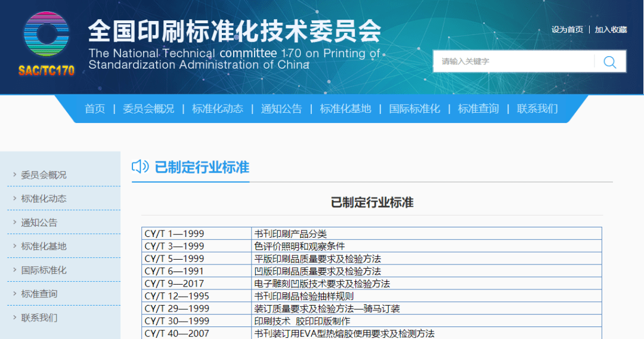Click the search magnifier icon
Image resolution: width=644 pixels, height=339 pixels.
coord(610,61)
